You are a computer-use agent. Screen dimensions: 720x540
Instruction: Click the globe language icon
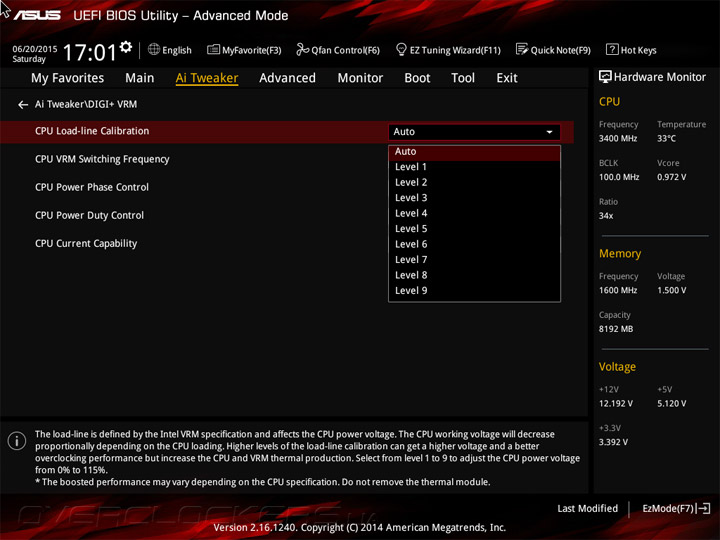(x=154, y=50)
